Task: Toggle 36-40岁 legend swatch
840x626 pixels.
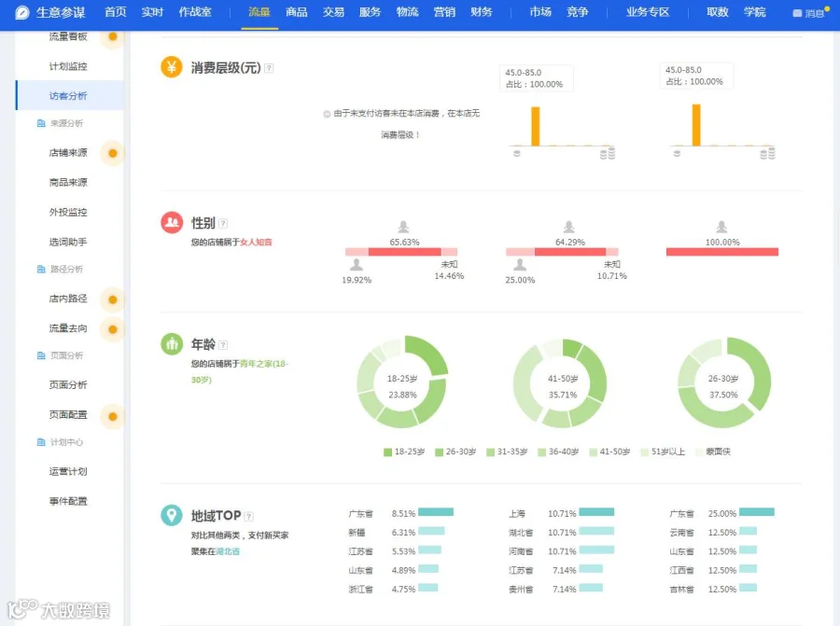Action: pos(541,452)
